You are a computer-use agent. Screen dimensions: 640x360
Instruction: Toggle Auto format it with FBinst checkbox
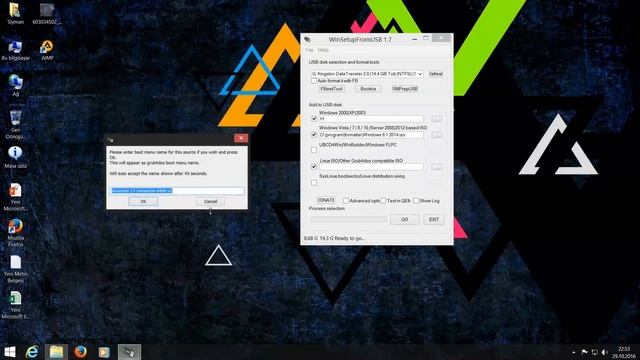pos(313,81)
